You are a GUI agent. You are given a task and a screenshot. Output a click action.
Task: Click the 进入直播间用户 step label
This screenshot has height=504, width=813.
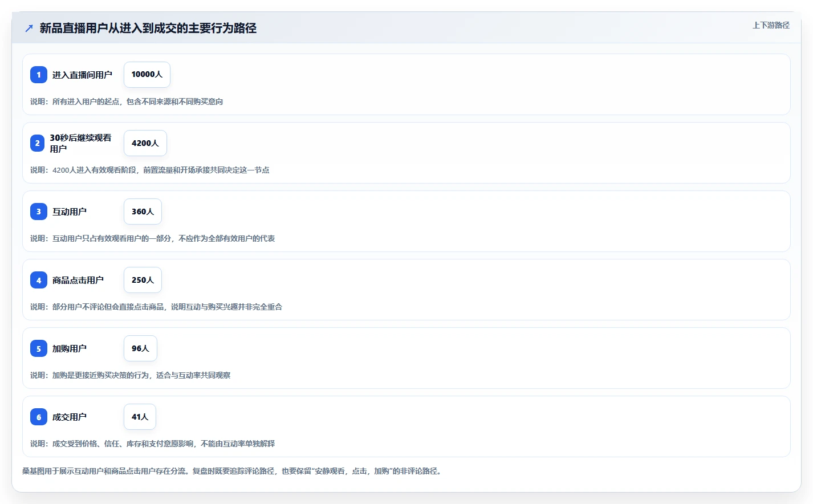pyautogui.click(x=82, y=75)
